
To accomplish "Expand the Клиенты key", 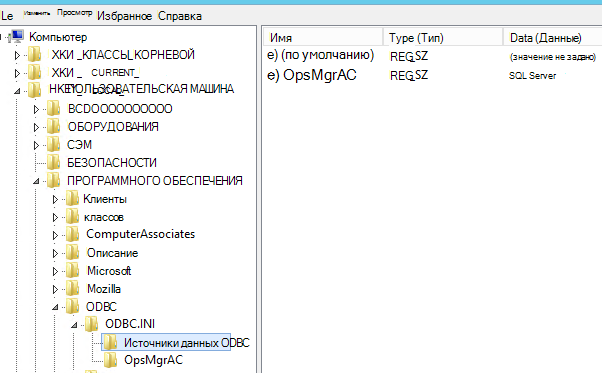I will pyautogui.click(x=55, y=200).
